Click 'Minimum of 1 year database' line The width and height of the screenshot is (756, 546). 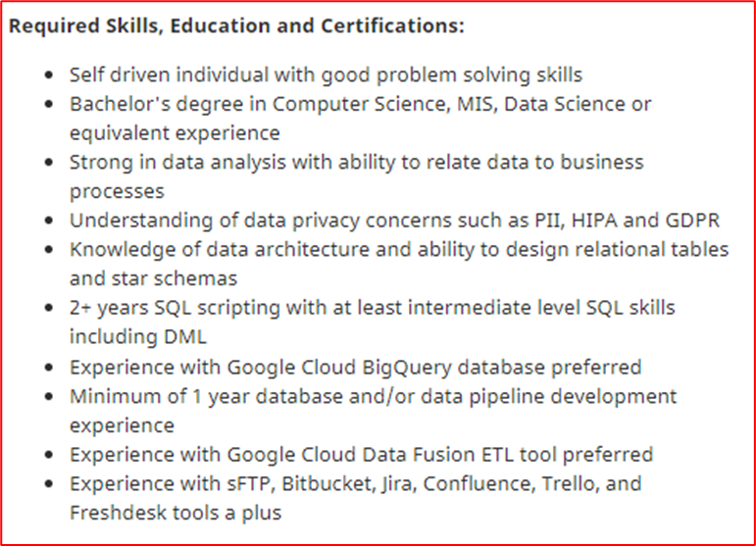[374, 397]
